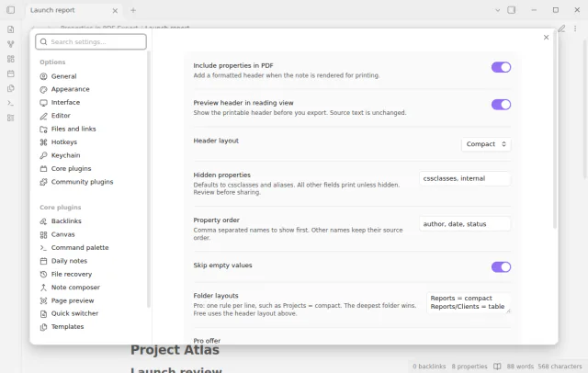The image size is (588, 373).
Task: Edit the Hidden properties field
Action: 465,179
